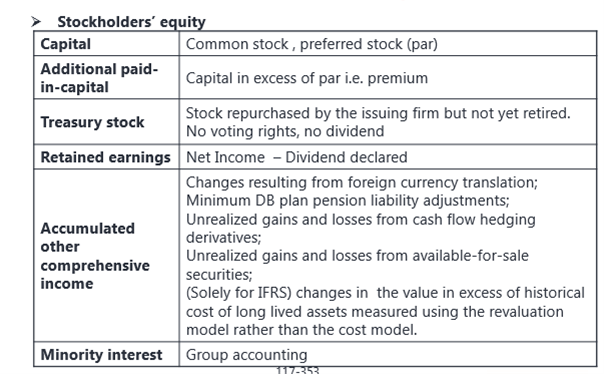
Task: Click the Retained earnings cell
Action: coord(106,157)
